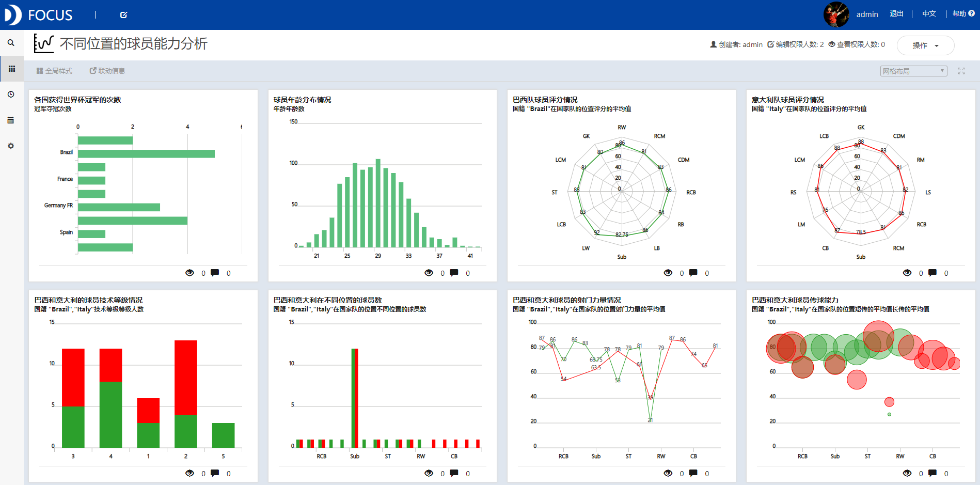The height and width of the screenshot is (485, 980).
Task: Open settings gear icon in sidebar
Action: pyautogui.click(x=11, y=146)
